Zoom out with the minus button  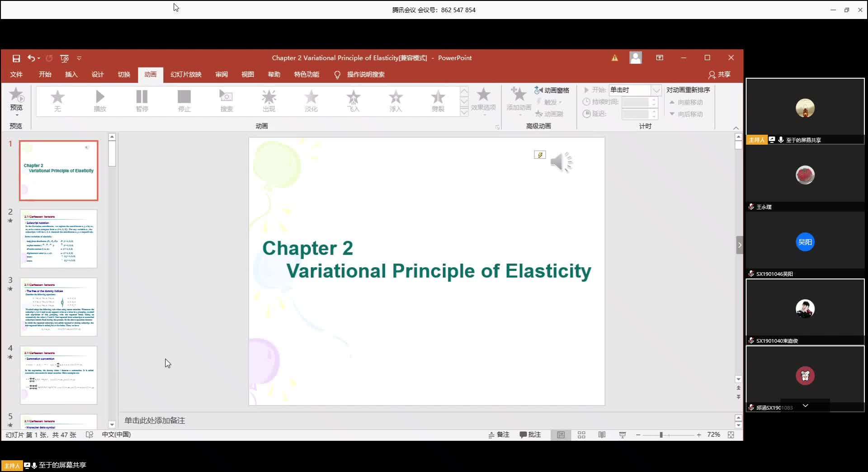point(638,435)
